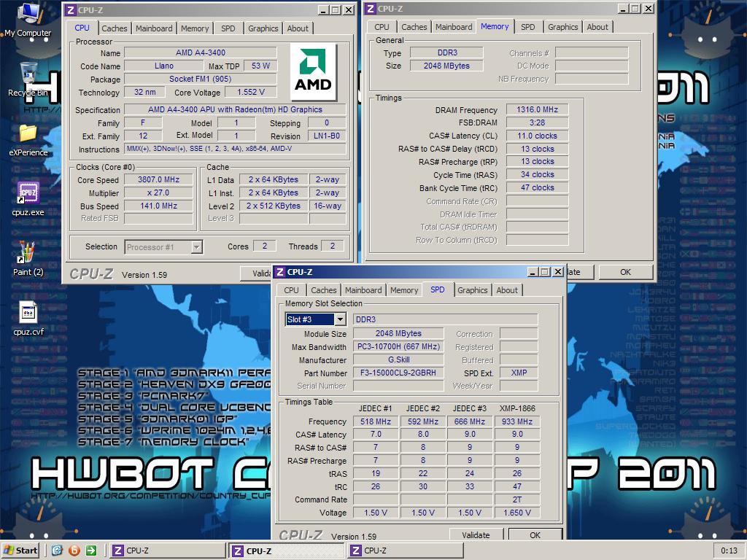Click the Bank Cycle Time 47 clocks value
747x560 pixels.
pyautogui.click(x=537, y=187)
